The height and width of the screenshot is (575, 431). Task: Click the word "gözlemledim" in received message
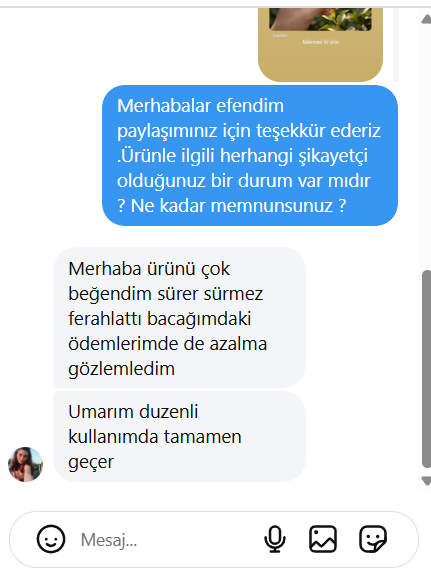(121, 369)
